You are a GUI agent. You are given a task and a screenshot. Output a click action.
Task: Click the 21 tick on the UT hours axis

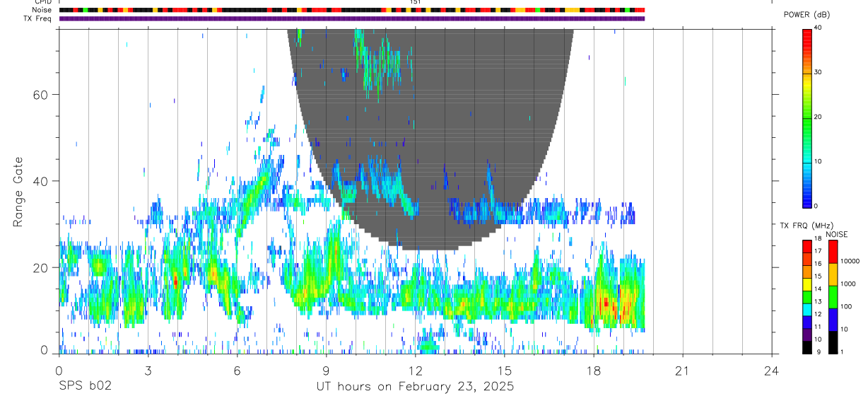682,370
